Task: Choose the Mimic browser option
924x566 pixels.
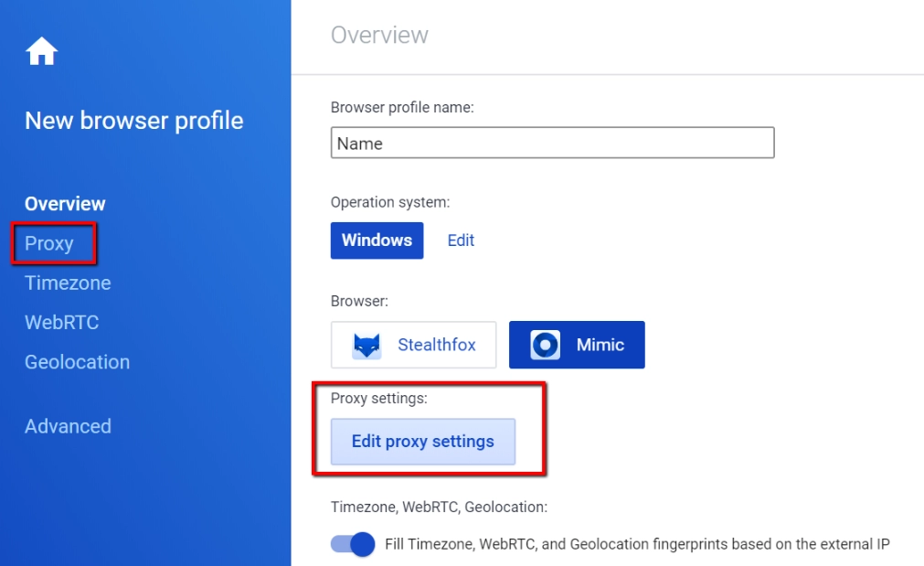Action: pos(577,345)
